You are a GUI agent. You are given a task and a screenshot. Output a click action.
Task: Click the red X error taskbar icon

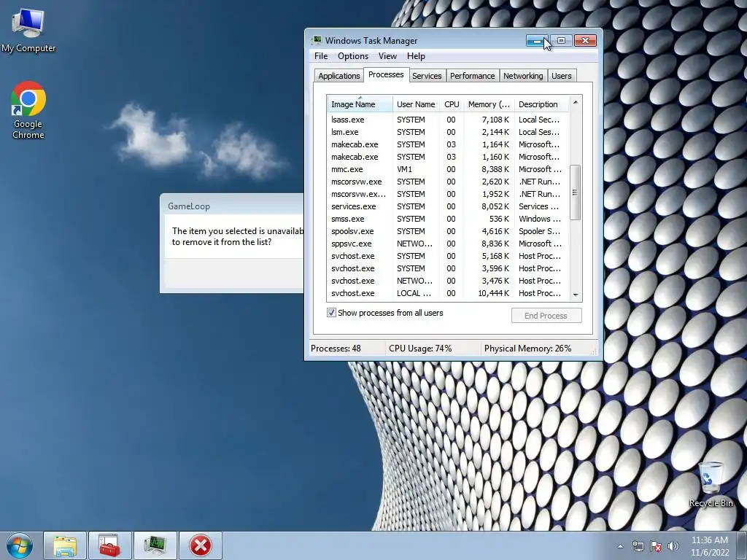200,545
